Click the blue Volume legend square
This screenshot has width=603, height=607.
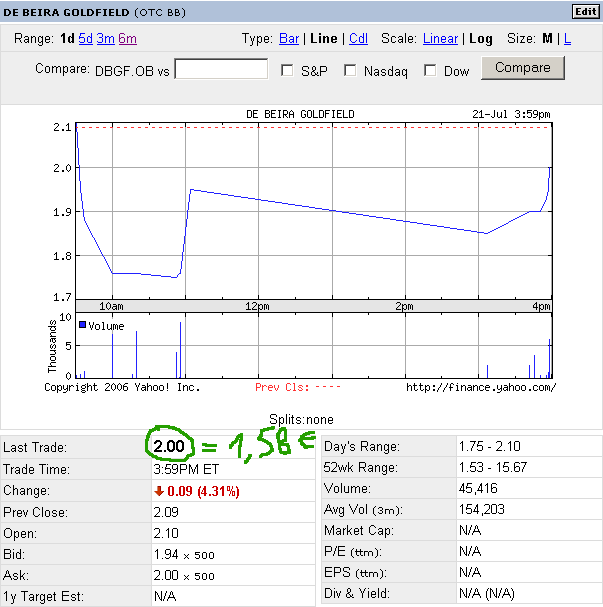(82, 324)
